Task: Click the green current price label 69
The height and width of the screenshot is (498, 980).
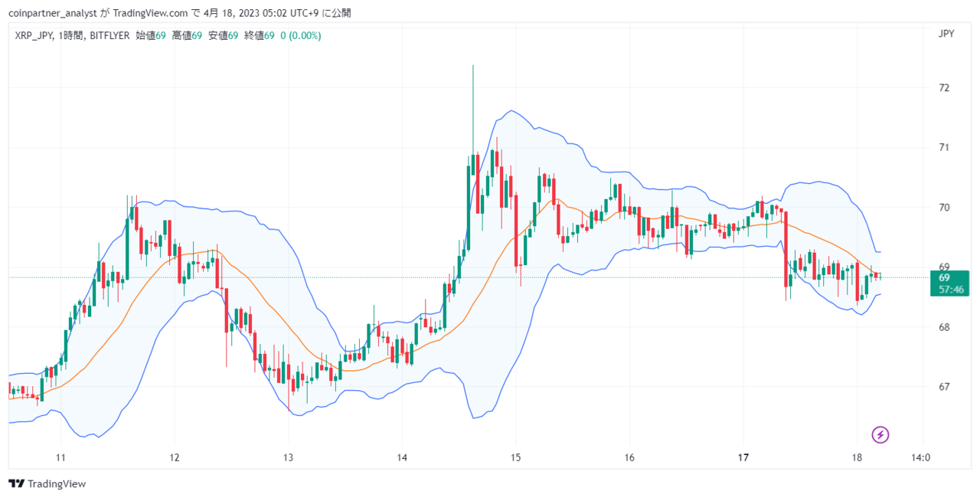Action: 944,277
